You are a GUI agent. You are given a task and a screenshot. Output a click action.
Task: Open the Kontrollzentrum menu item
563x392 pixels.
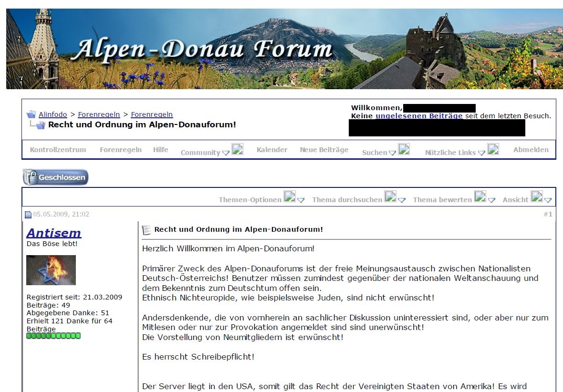58,150
